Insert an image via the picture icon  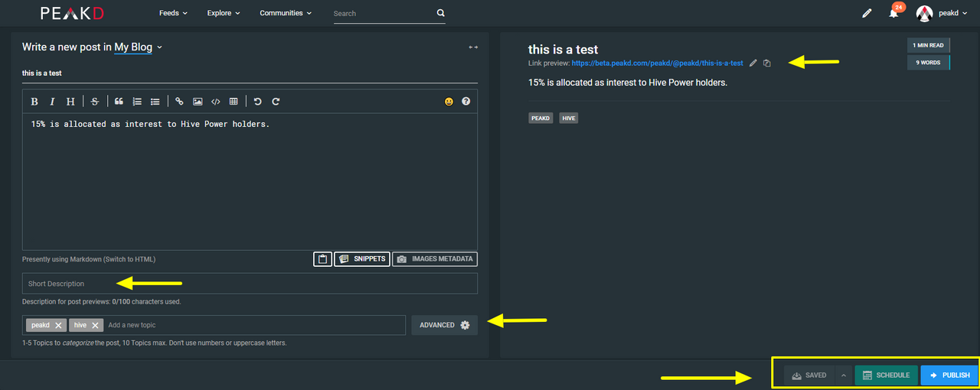[198, 101]
